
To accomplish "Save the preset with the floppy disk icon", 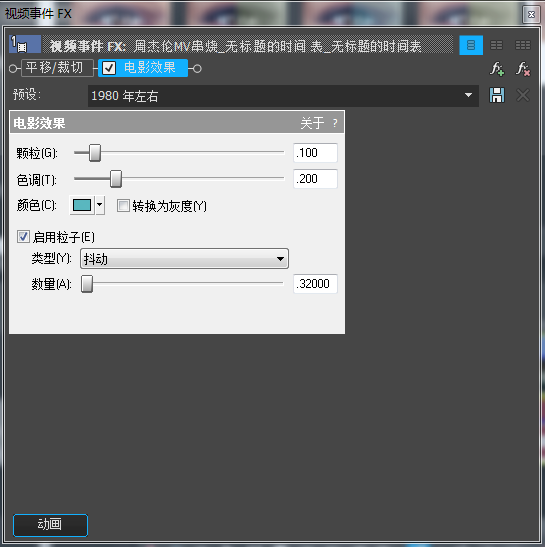I will point(497,95).
